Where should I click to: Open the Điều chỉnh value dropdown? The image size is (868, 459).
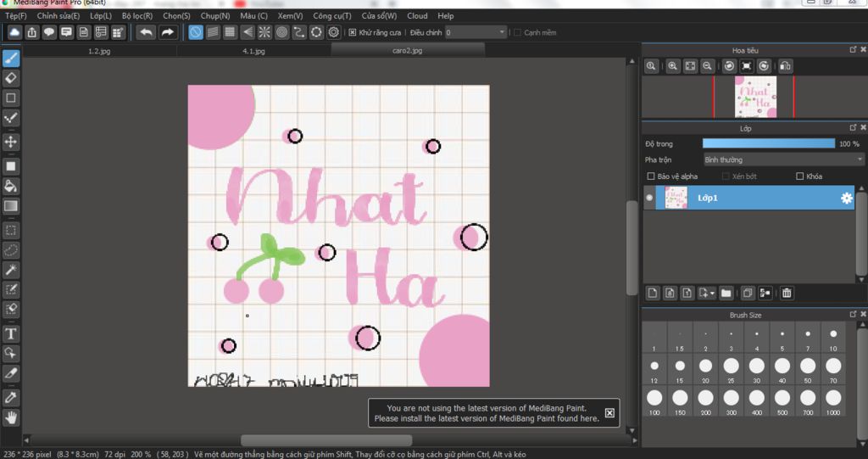pyautogui.click(x=476, y=33)
